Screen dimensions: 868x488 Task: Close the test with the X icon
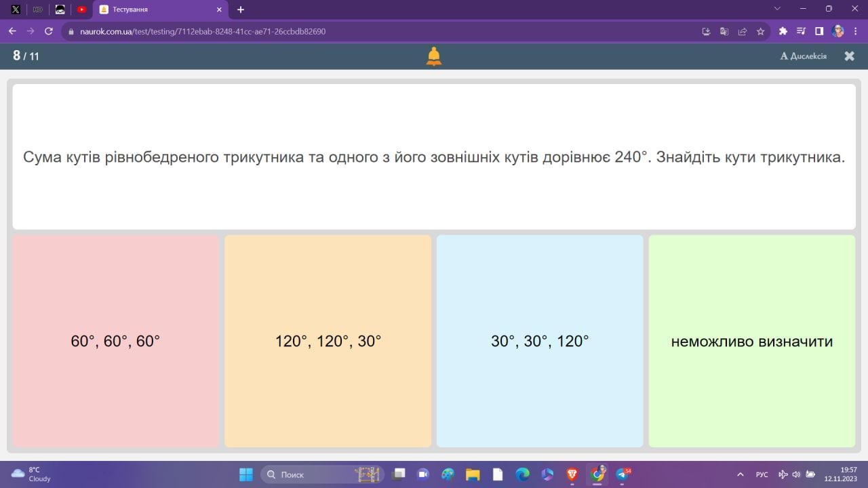(x=849, y=56)
